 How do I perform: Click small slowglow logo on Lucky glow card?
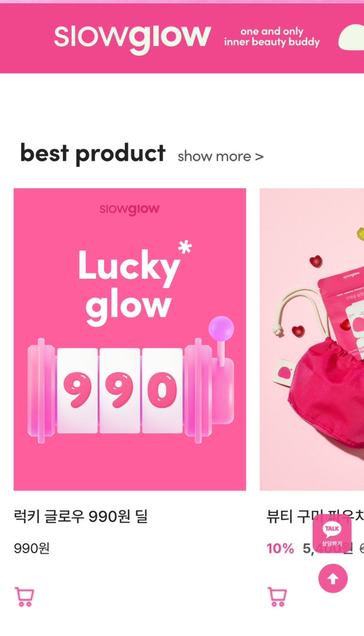129,209
